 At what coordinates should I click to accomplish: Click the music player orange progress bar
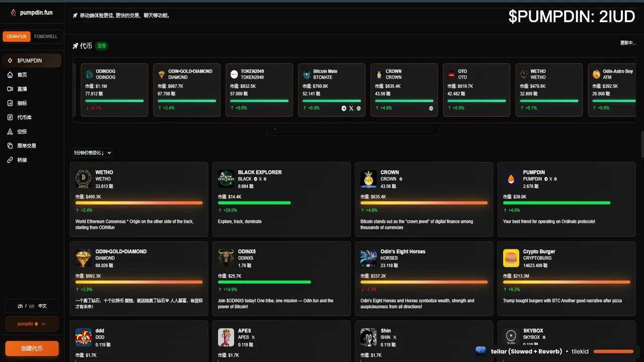pyautogui.click(x=613, y=351)
